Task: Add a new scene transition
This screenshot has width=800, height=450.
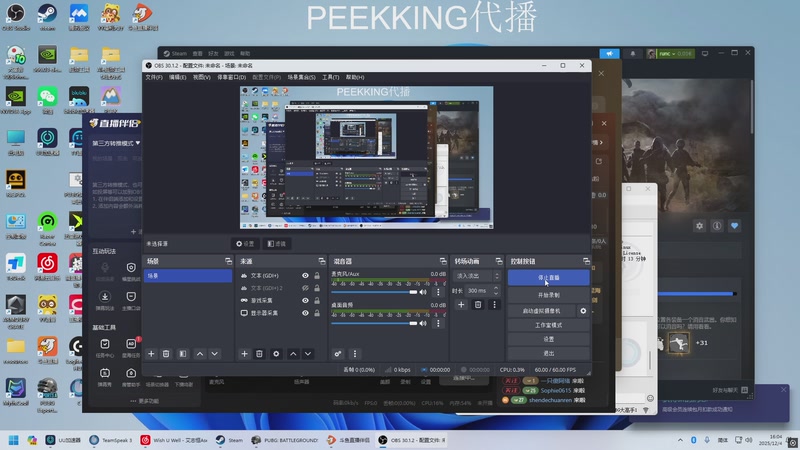Action: click(x=461, y=305)
